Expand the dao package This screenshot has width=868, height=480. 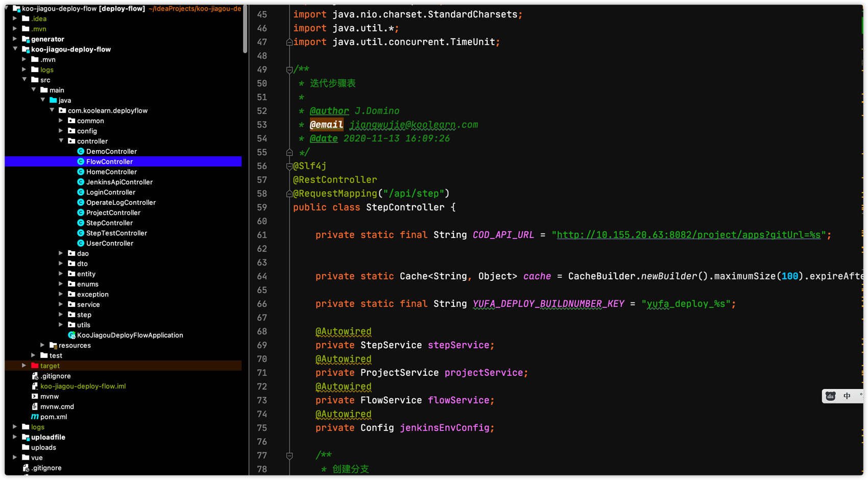(x=61, y=253)
